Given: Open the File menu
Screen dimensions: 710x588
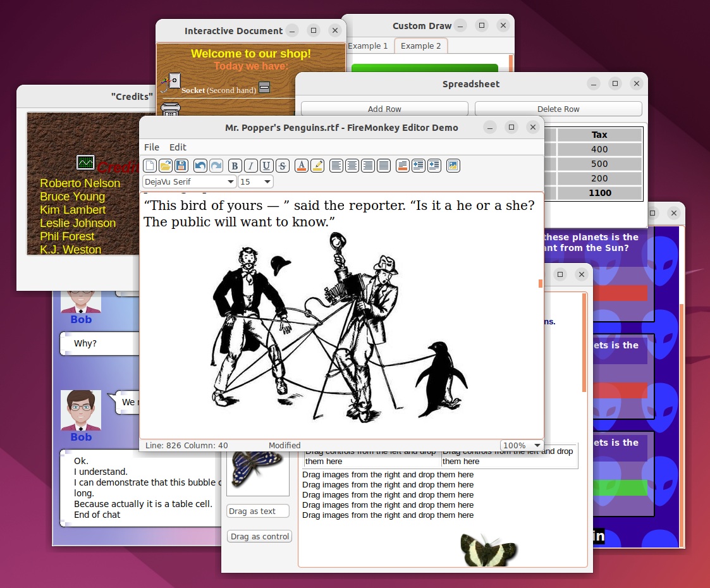Looking at the screenshot, I should 152,147.
